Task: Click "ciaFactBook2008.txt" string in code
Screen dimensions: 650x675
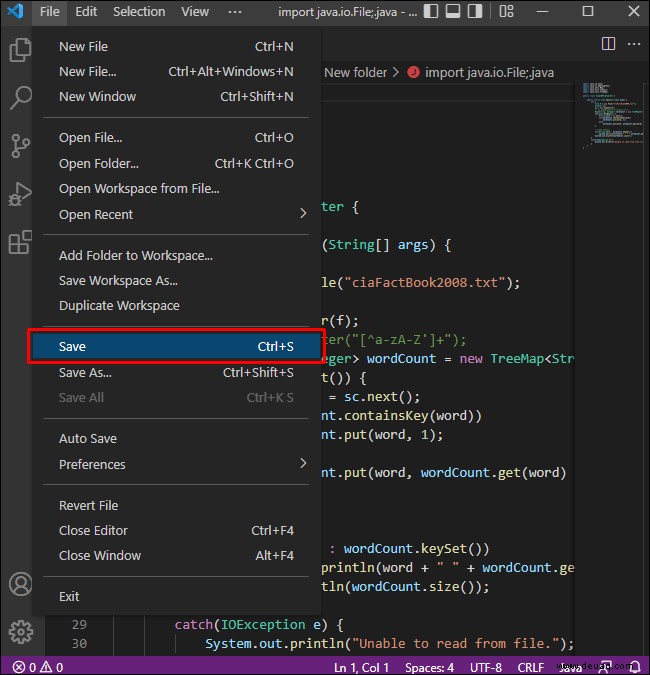Action: [424, 282]
